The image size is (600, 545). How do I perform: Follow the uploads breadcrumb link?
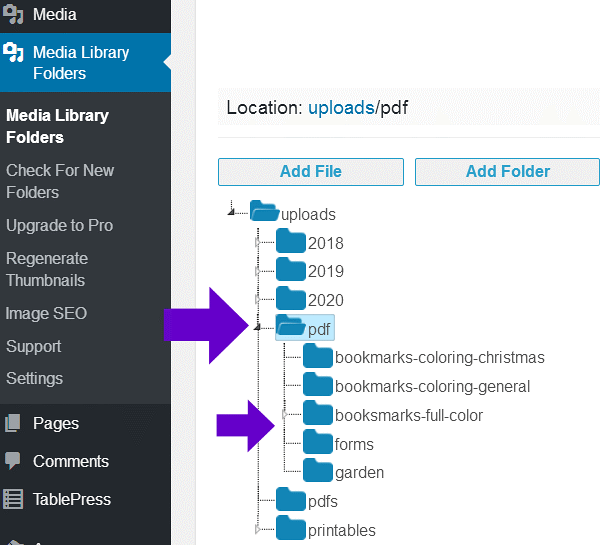(340, 107)
